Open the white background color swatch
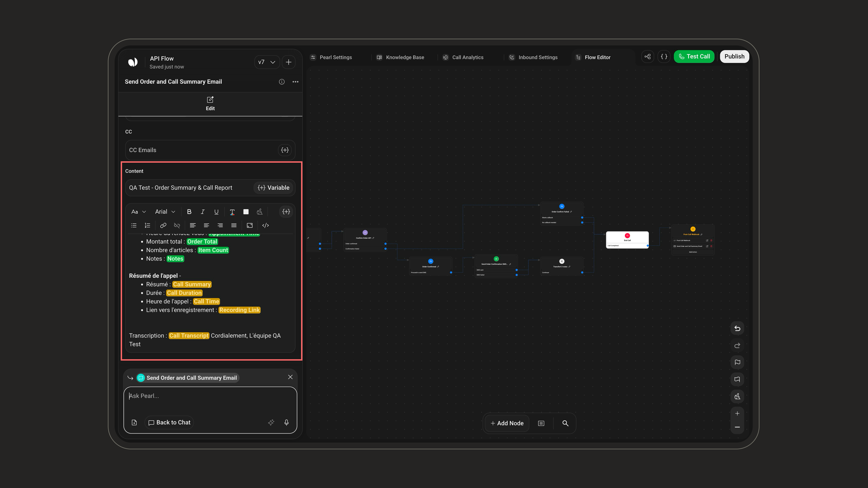This screenshot has width=868, height=488. pyautogui.click(x=246, y=212)
